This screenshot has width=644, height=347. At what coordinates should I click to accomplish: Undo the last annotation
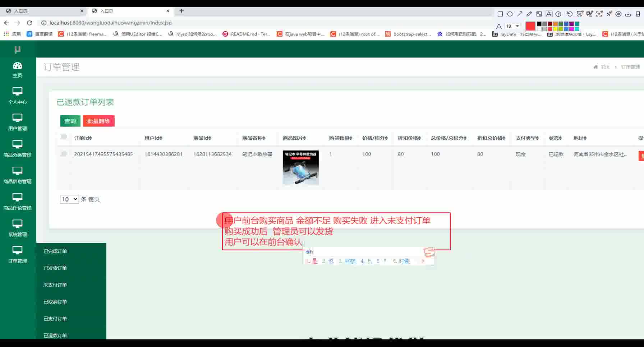tap(570, 14)
